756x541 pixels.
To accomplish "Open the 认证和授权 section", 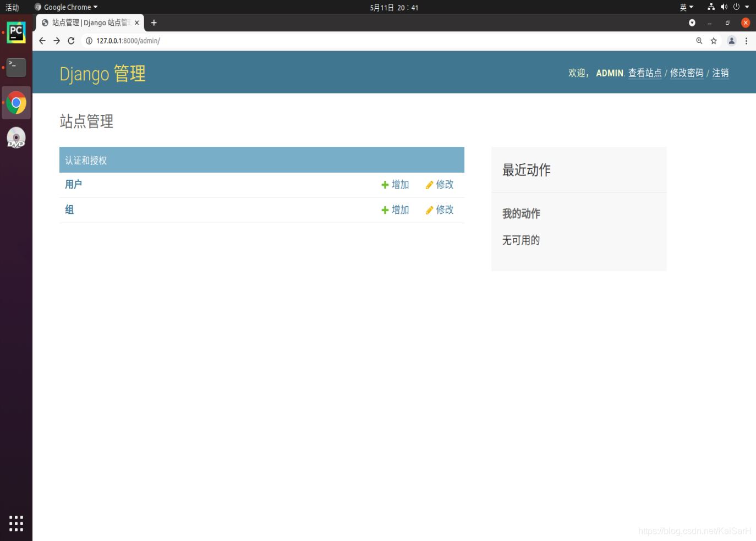I will click(x=86, y=161).
